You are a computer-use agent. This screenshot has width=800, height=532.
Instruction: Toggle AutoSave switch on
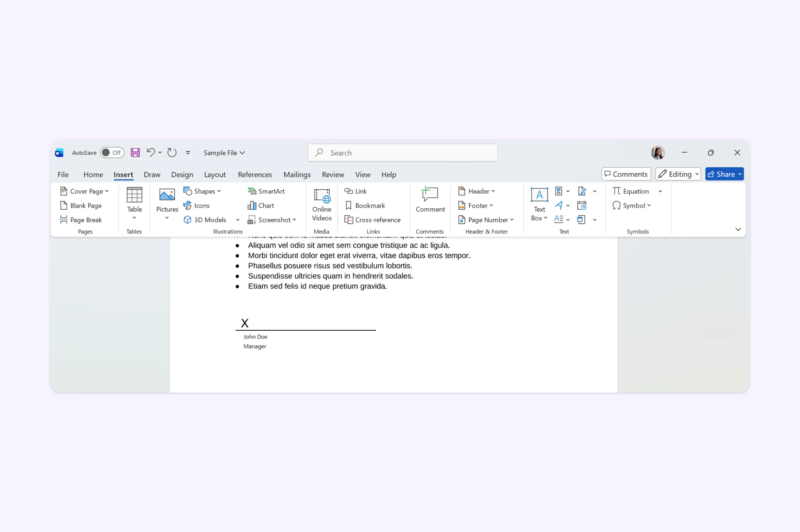coord(112,153)
